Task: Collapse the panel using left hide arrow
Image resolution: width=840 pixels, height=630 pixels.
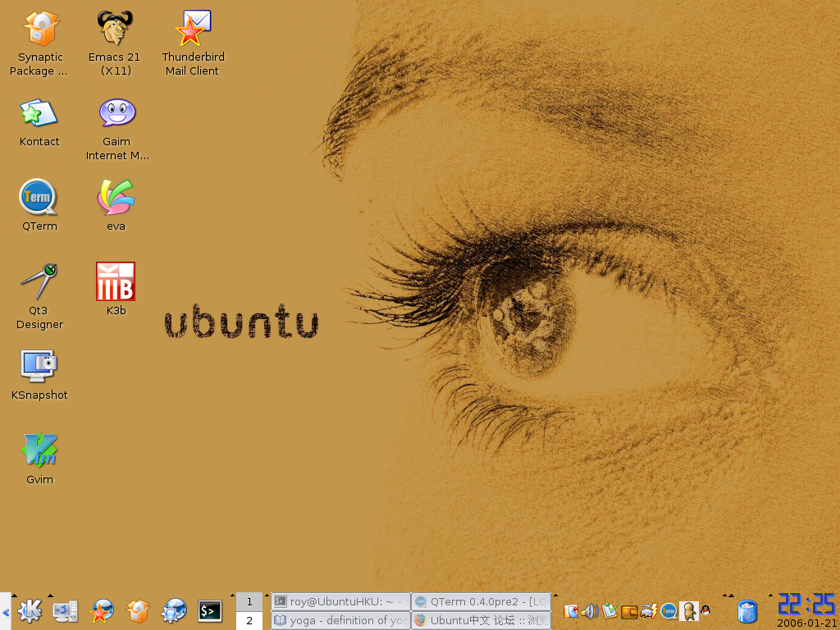Action: point(6,611)
